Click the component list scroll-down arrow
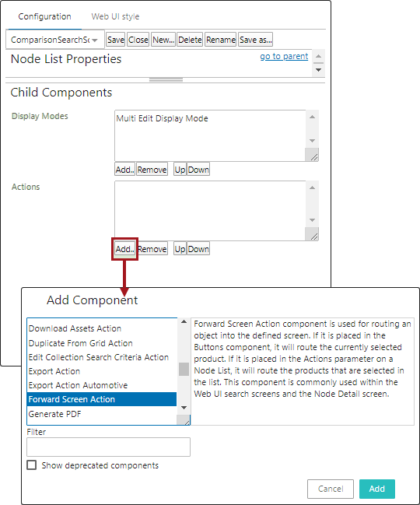This screenshot has width=420, height=505. (x=184, y=408)
